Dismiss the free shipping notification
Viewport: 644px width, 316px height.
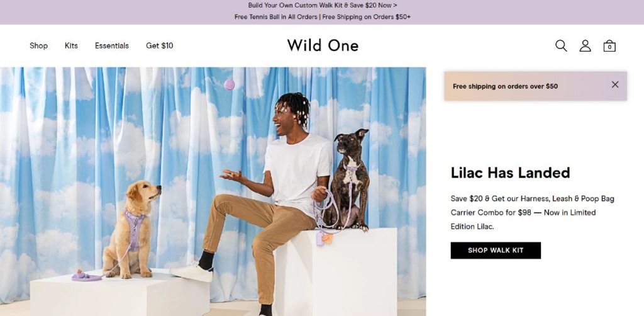(x=615, y=84)
